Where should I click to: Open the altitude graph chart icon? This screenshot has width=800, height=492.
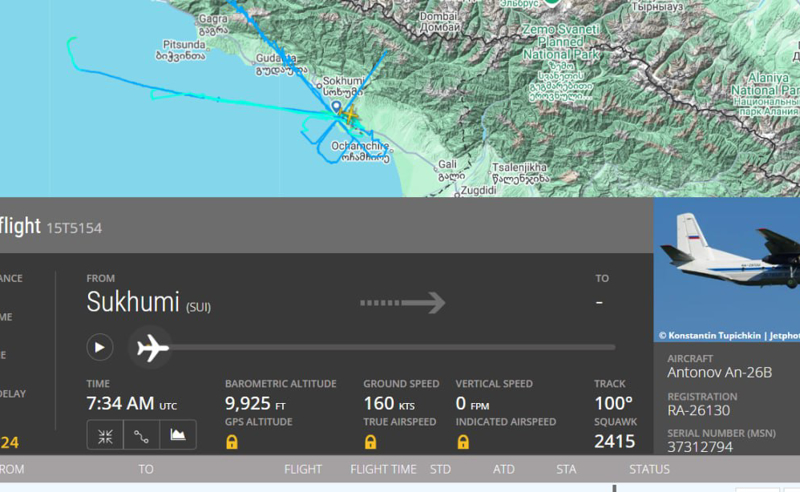(x=178, y=435)
